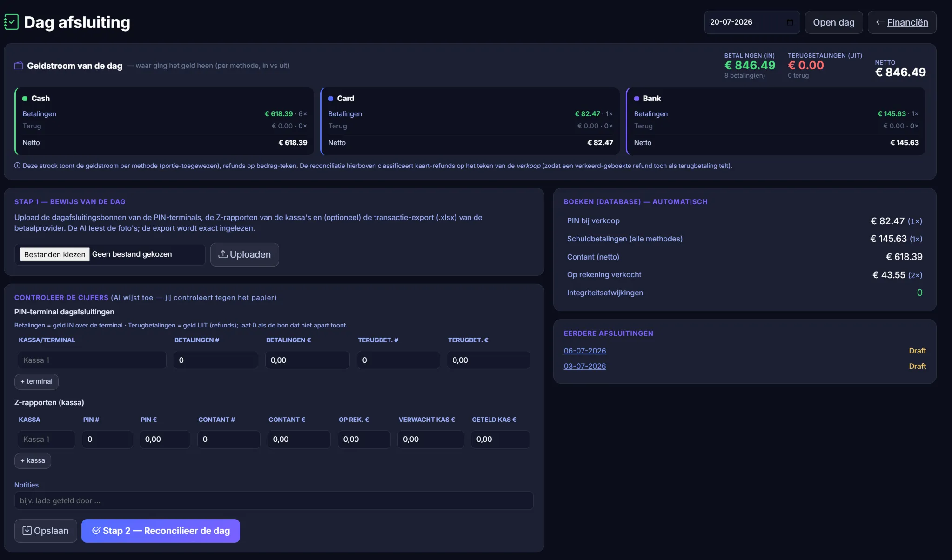Edit the PIN # Z-rapport field
The width and height of the screenshot is (952, 560).
point(107,439)
